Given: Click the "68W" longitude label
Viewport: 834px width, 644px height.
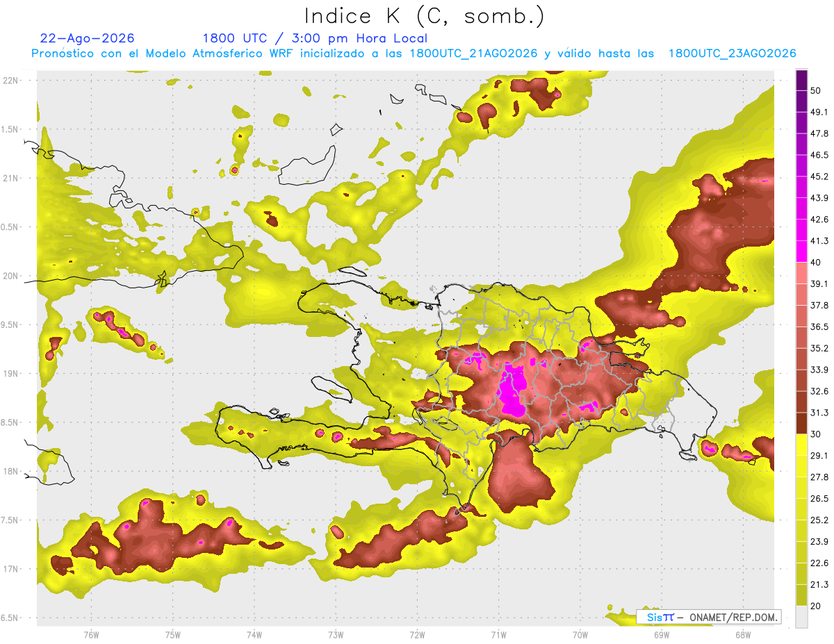Looking at the screenshot, I should click(x=743, y=634).
